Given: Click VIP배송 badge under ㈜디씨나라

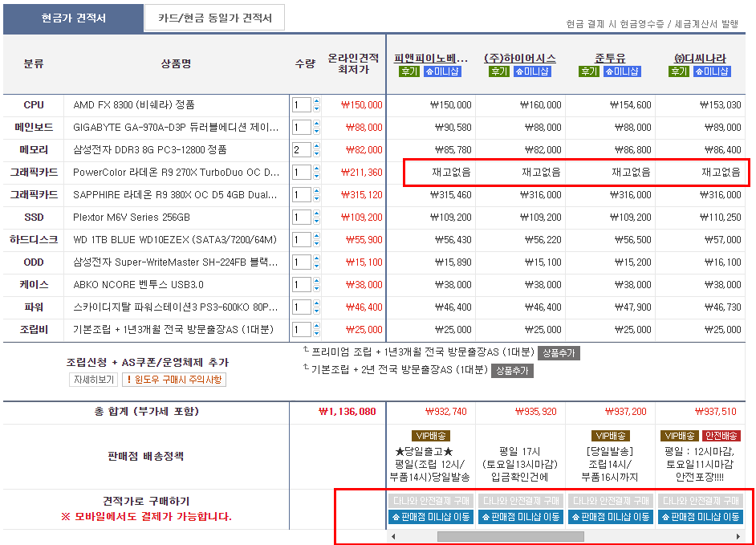Looking at the screenshot, I should coord(679,436).
